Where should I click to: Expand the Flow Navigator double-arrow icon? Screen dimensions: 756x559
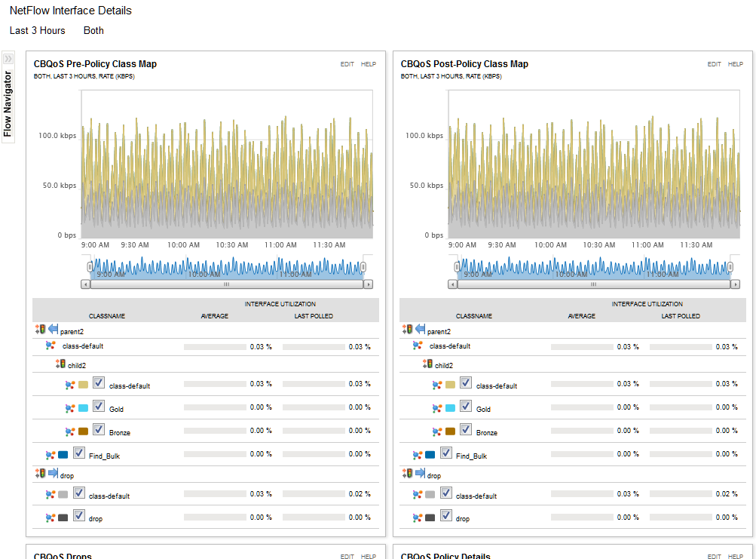[8, 59]
